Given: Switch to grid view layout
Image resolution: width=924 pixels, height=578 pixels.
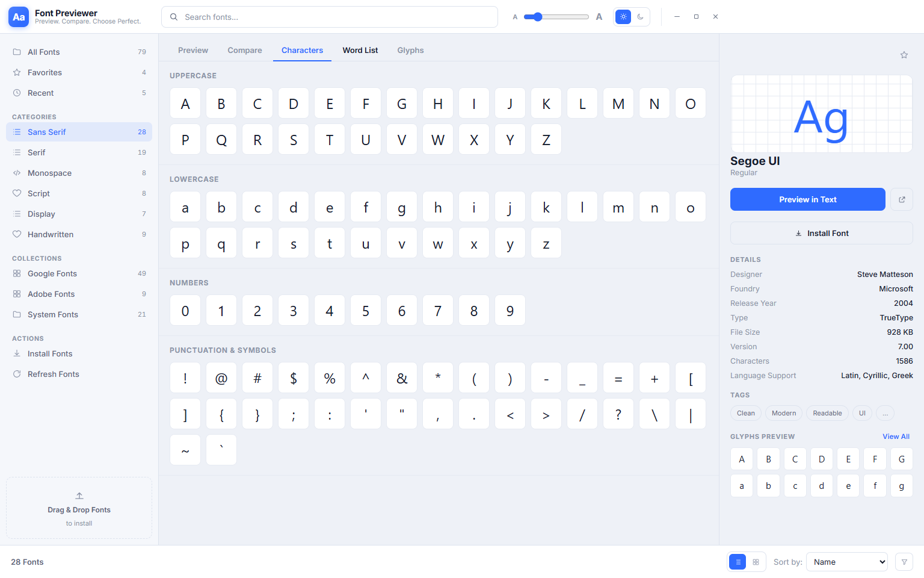Looking at the screenshot, I should pos(756,562).
